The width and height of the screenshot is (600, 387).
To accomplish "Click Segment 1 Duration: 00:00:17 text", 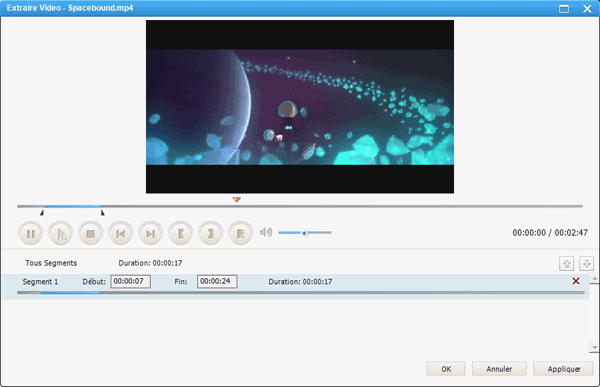I will pos(300,282).
